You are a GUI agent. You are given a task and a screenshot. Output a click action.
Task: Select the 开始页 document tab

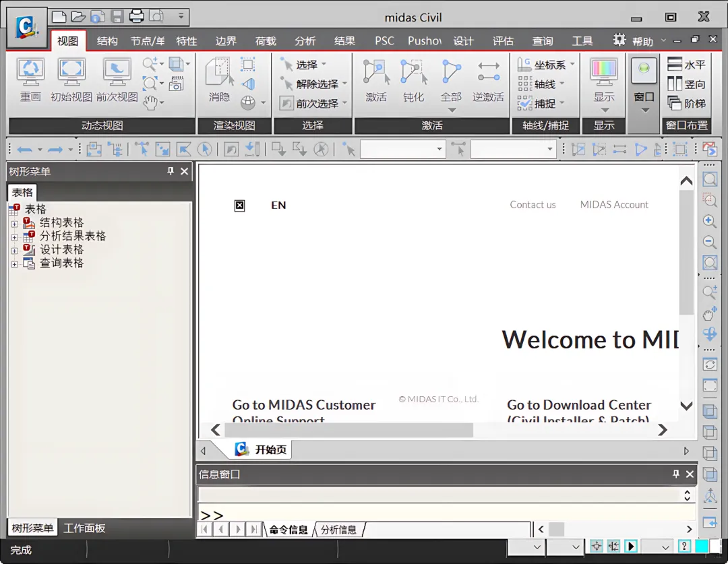(x=261, y=449)
